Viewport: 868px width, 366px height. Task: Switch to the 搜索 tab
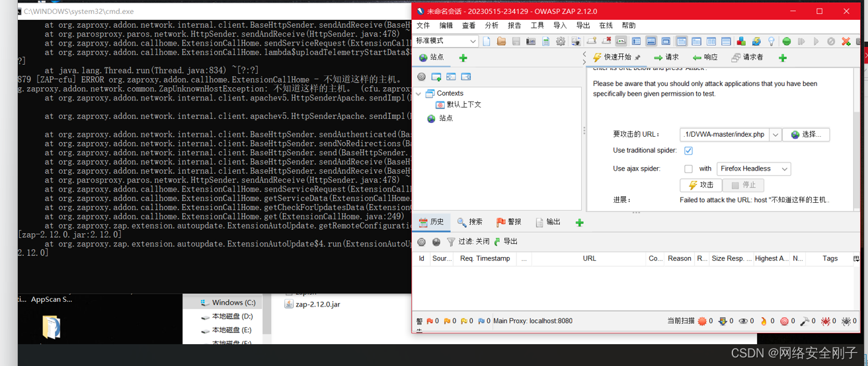coord(470,222)
